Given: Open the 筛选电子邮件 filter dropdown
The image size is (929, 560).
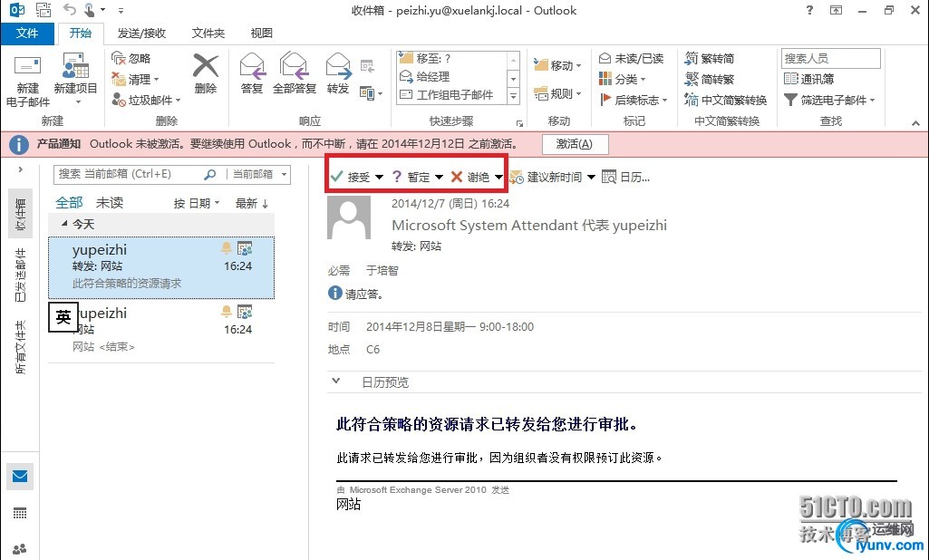Looking at the screenshot, I should click(x=829, y=100).
